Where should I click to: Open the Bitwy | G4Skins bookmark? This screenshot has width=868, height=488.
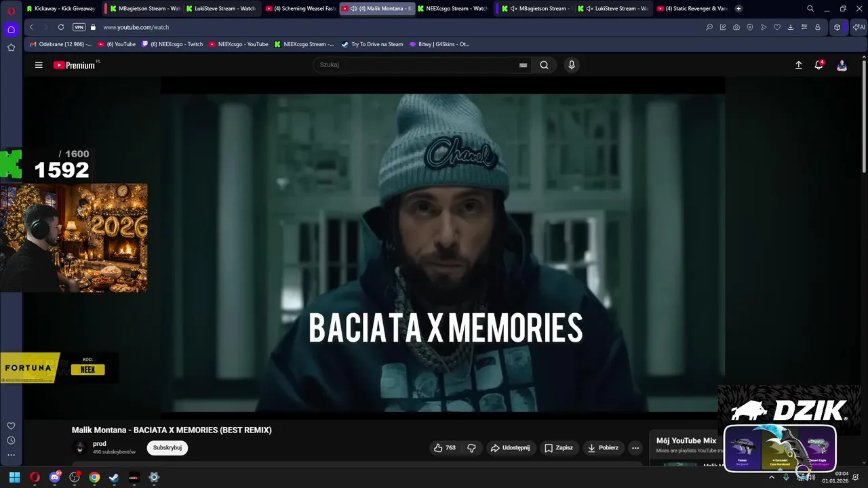tap(439, 44)
